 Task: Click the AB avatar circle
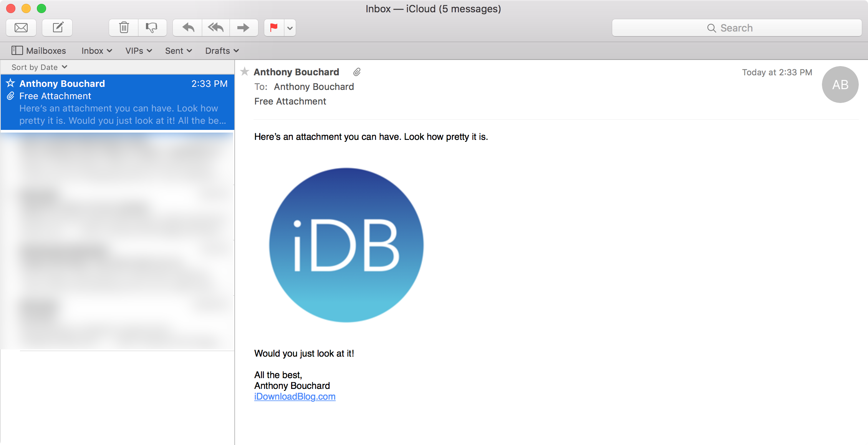click(840, 85)
